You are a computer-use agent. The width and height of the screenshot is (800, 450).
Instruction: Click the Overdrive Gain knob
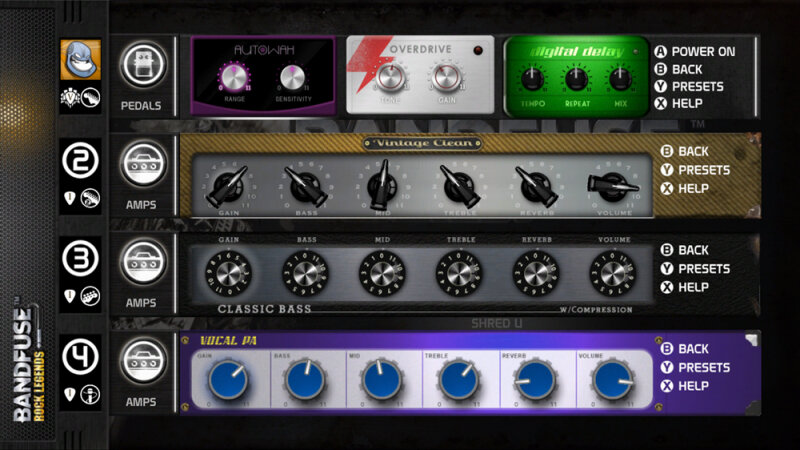(446, 78)
